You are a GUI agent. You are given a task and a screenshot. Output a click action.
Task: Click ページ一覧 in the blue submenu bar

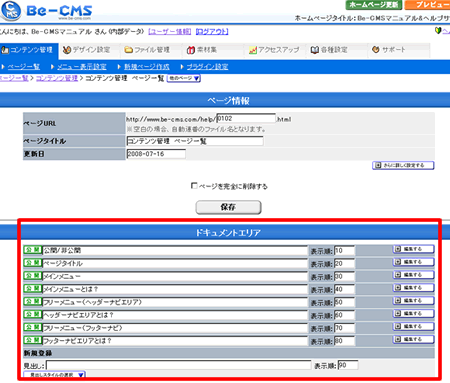click(23, 67)
